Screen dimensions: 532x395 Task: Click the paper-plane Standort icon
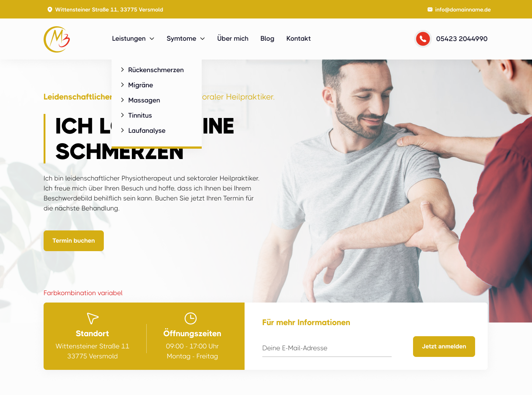pyautogui.click(x=92, y=318)
